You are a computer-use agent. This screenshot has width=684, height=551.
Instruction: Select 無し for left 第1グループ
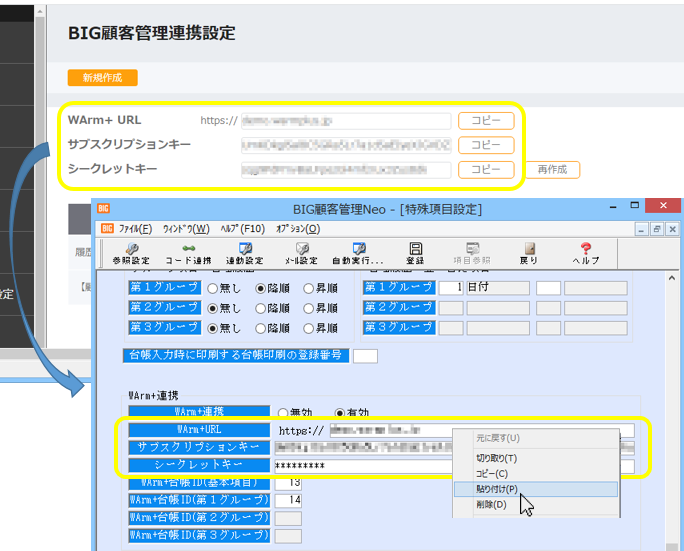tap(212, 288)
